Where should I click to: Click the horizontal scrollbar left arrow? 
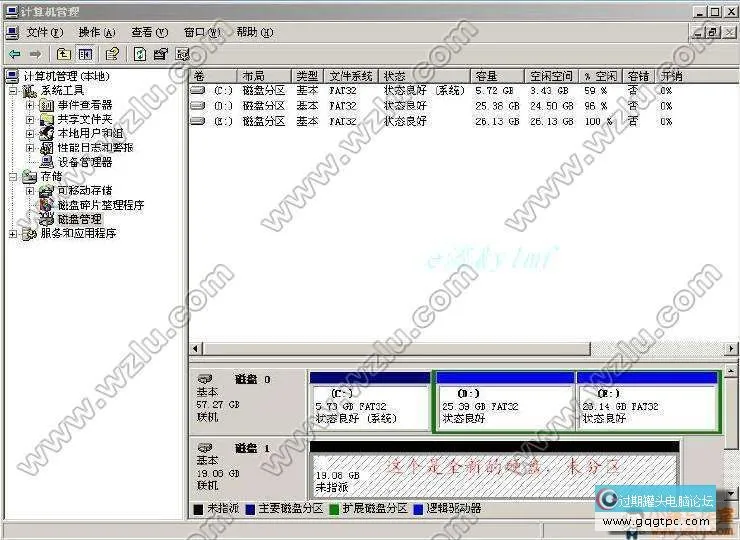click(x=196, y=349)
